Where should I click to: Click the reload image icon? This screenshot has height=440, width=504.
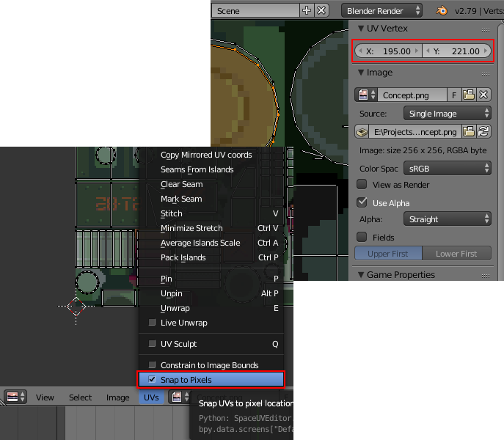(x=483, y=132)
